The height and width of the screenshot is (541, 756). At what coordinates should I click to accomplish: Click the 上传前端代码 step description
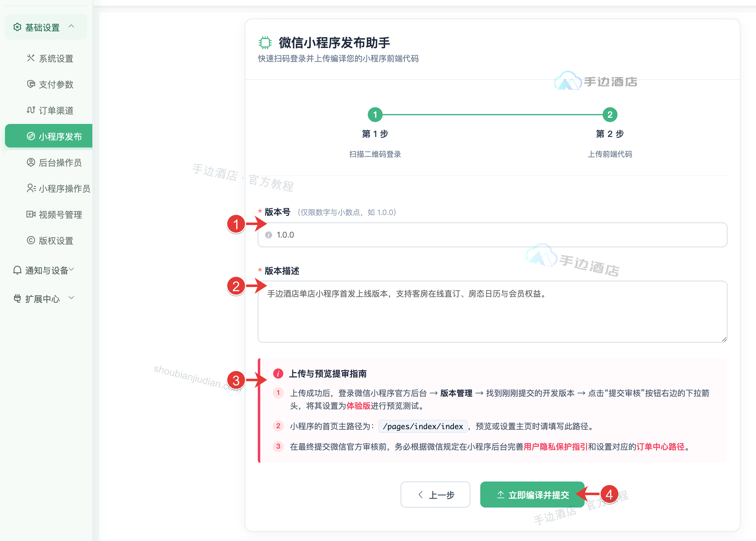point(610,154)
